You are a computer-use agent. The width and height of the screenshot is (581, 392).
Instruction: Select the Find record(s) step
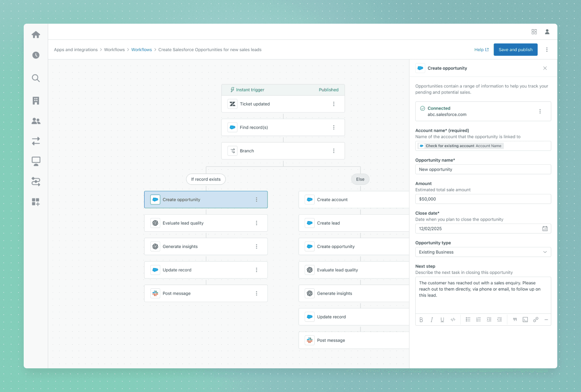point(283,127)
